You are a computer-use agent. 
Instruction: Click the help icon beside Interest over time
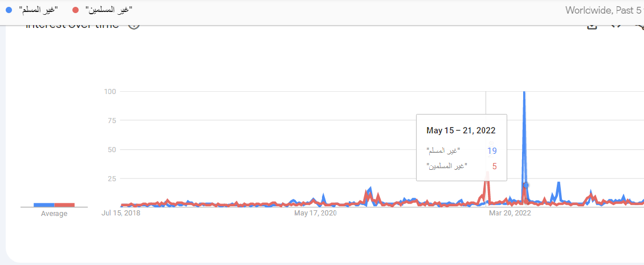[134, 26]
